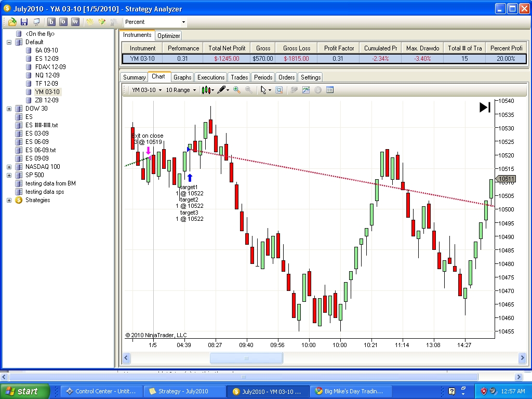Open the data box table icon
The height and width of the screenshot is (399, 532).
click(x=330, y=90)
